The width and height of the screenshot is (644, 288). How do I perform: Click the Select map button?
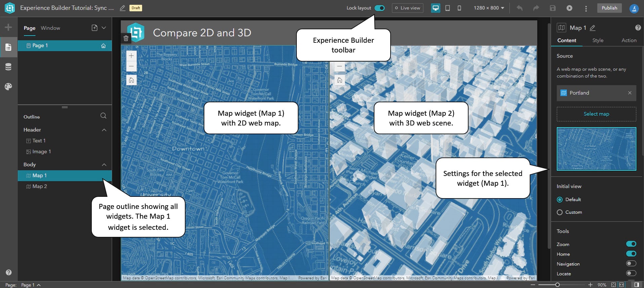point(596,114)
